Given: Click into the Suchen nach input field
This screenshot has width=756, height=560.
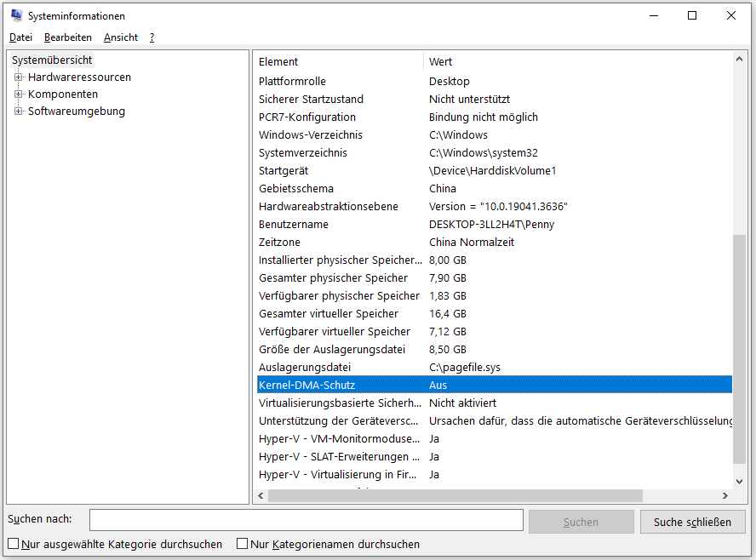Looking at the screenshot, I should point(306,520).
